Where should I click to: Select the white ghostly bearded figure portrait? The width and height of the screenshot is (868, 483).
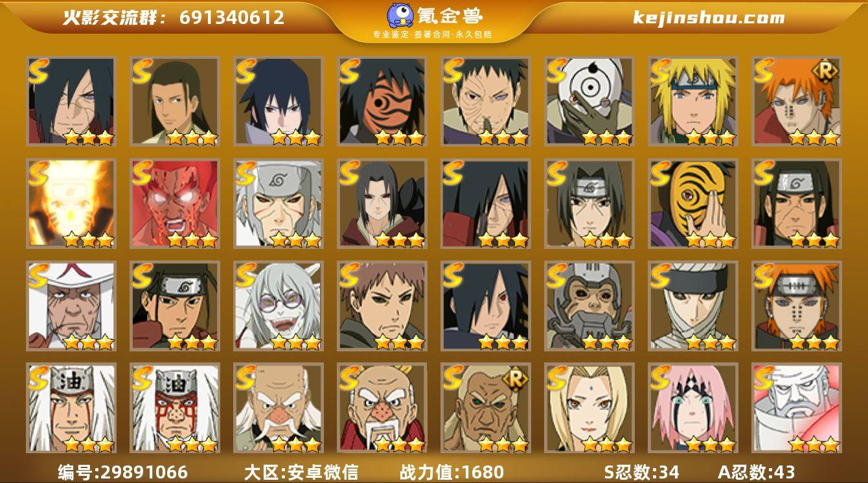point(797,408)
